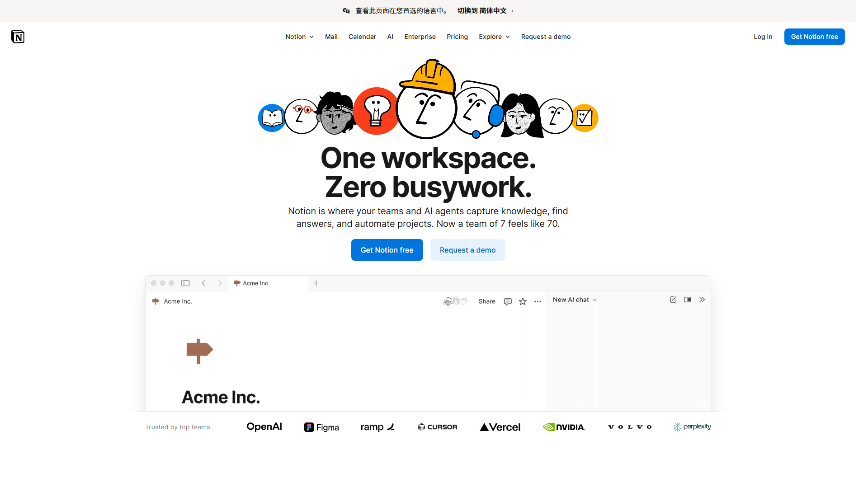
Task: Open the Explore dropdown menu
Action: point(494,37)
